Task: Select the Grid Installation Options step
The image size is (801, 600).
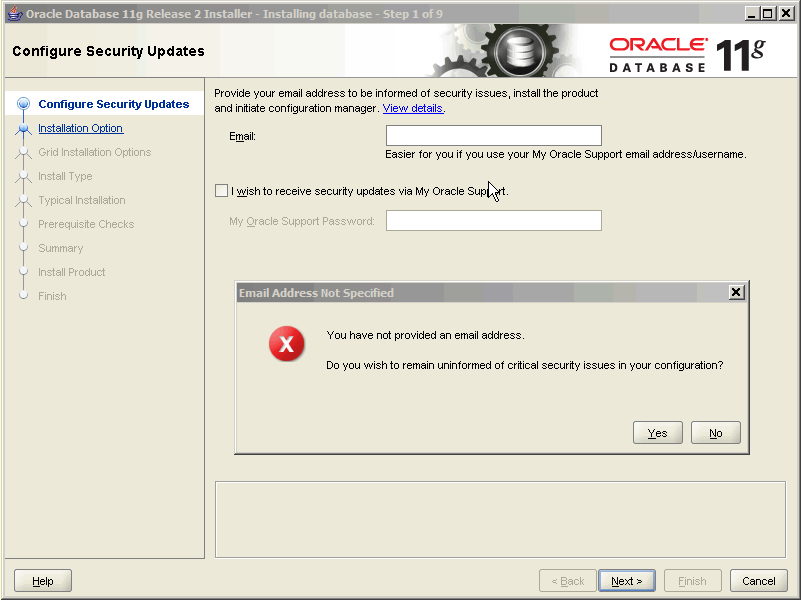Action: [95, 152]
